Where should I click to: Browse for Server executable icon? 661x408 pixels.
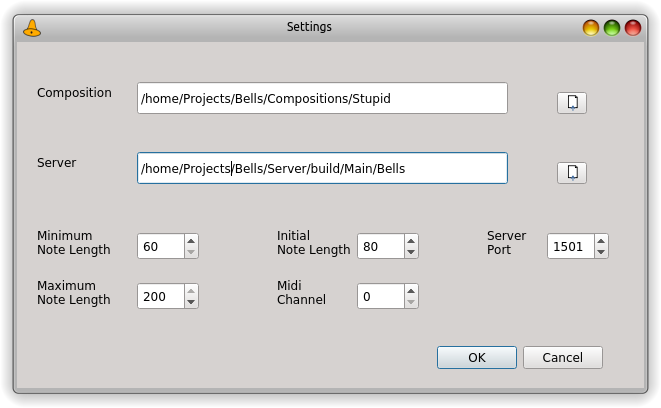[572, 173]
